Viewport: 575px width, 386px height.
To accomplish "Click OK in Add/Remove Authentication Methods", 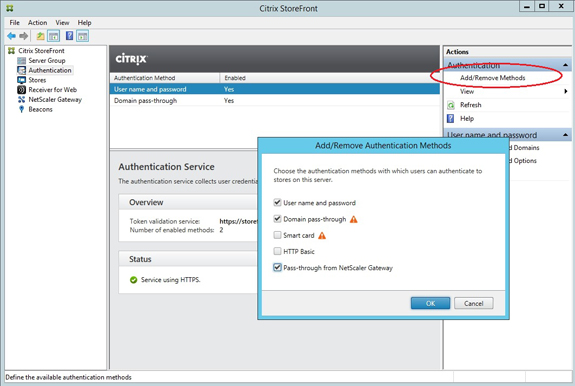I will (x=430, y=303).
